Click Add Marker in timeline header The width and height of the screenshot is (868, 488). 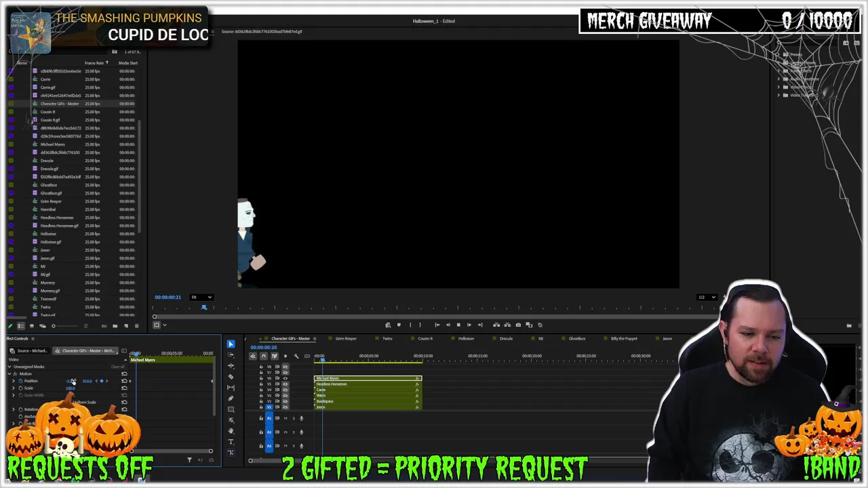(x=285, y=356)
